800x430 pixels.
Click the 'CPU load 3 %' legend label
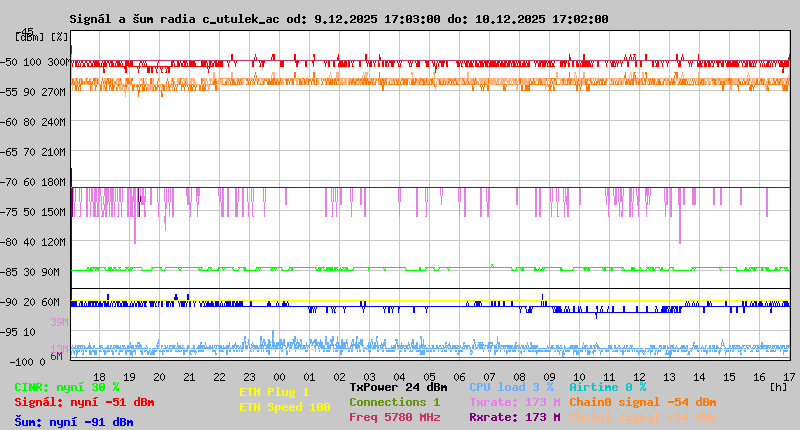point(511,388)
